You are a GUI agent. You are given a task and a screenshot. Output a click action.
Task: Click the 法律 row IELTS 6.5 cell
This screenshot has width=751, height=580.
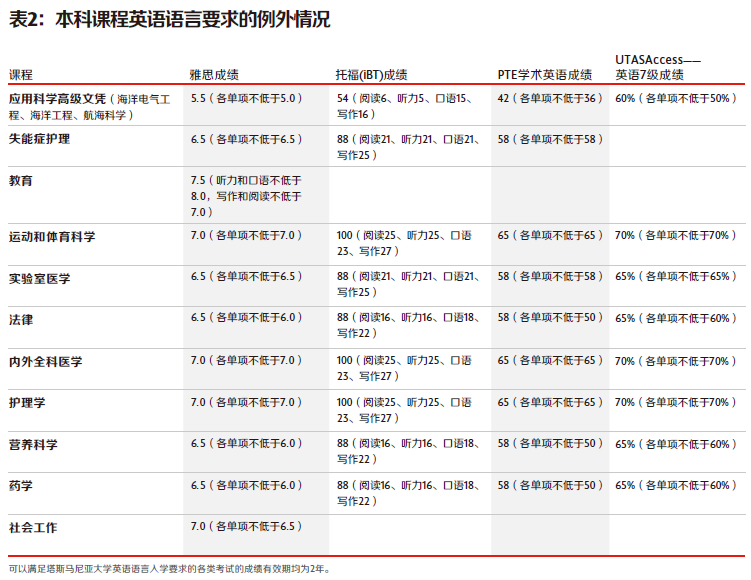click(246, 318)
